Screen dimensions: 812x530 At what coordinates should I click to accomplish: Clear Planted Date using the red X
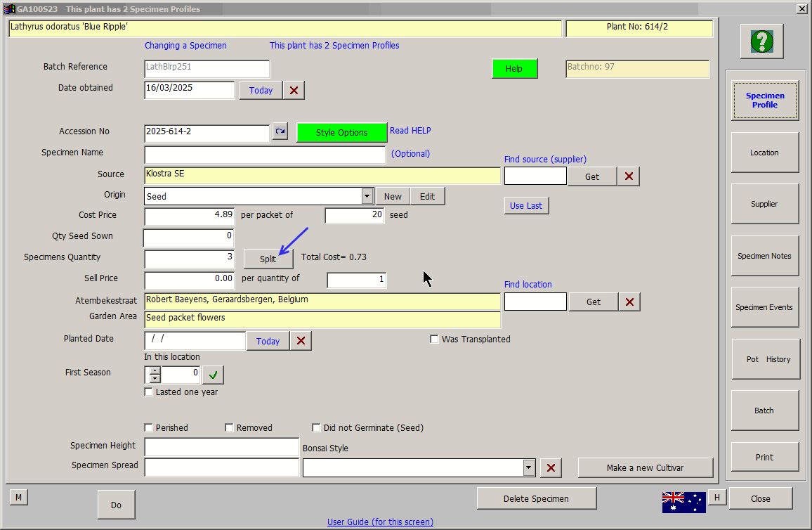[301, 341]
